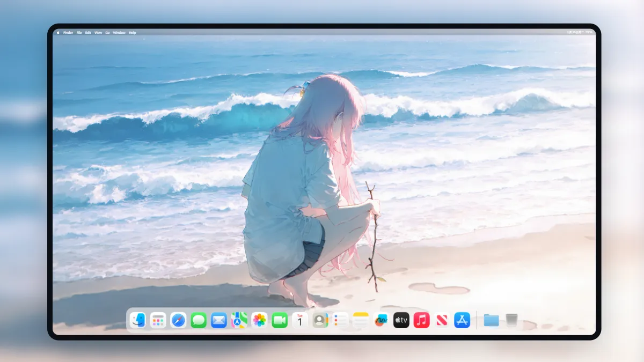Open the Go menu
The height and width of the screenshot is (362, 644).
pos(107,33)
